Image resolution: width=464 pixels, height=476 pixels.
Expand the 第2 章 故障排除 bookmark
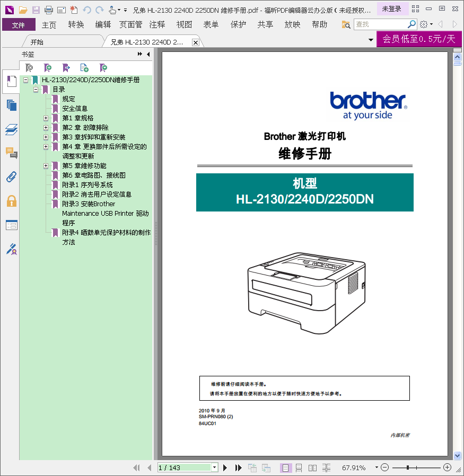point(46,128)
